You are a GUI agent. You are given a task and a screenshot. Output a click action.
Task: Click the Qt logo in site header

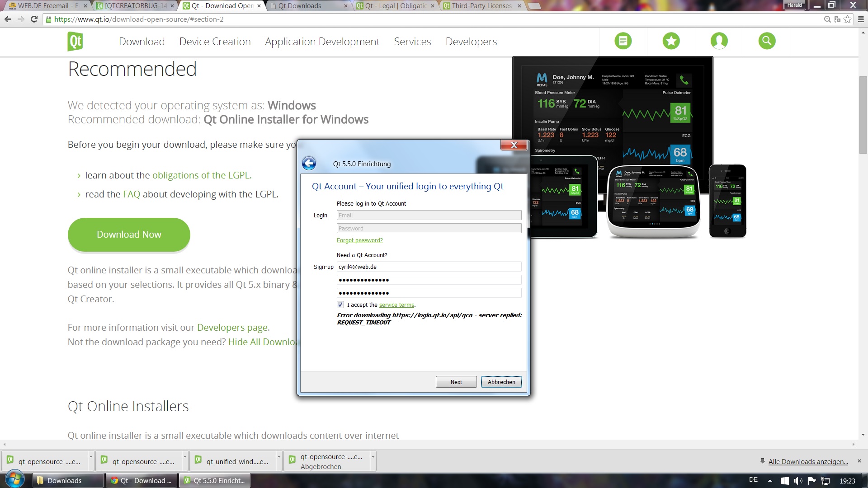(75, 42)
